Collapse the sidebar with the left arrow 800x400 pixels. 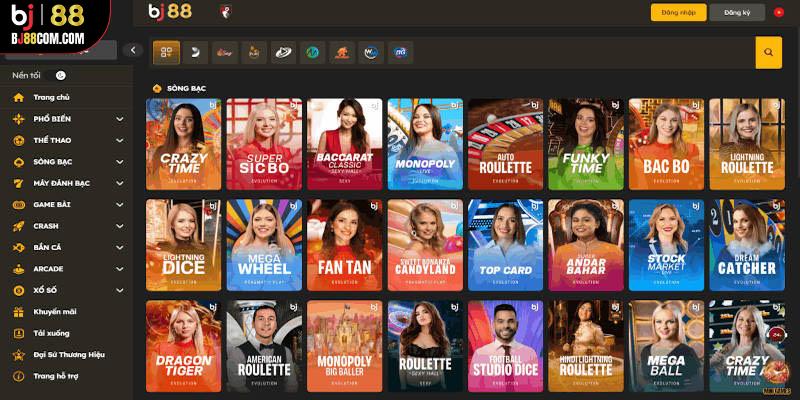(x=133, y=50)
